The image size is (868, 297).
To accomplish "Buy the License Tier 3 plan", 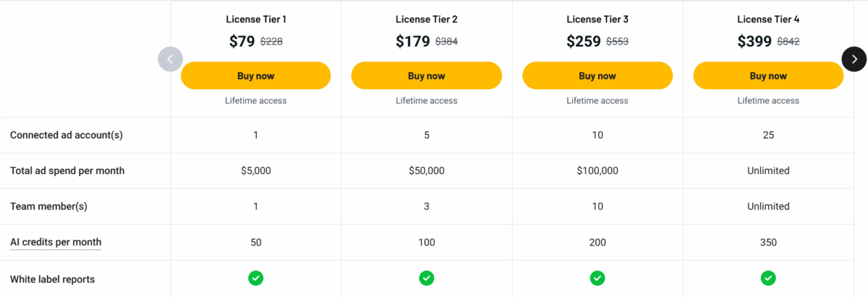I will [597, 75].
